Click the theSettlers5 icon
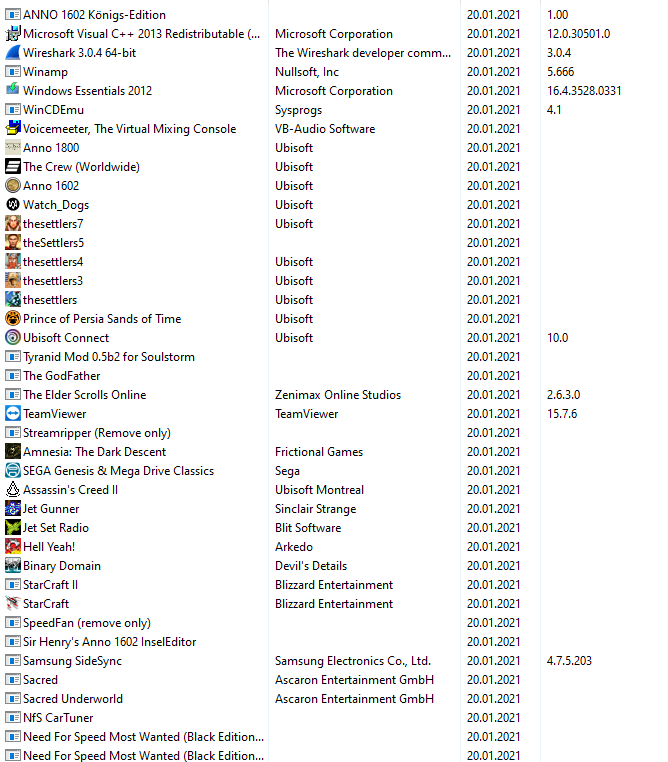668x762 pixels. pos(13,242)
